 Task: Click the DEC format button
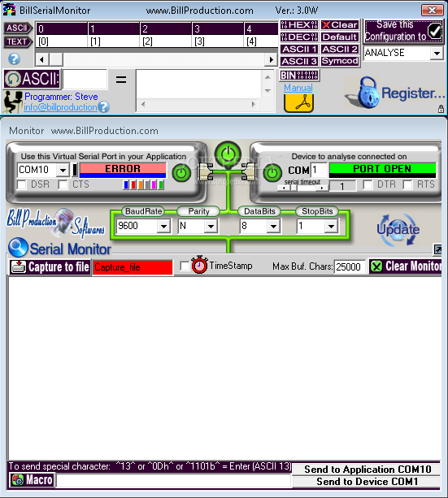[299, 37]
